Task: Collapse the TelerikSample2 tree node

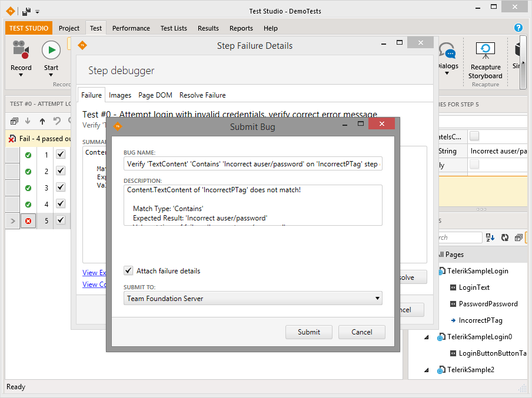Action: [427, 370]
